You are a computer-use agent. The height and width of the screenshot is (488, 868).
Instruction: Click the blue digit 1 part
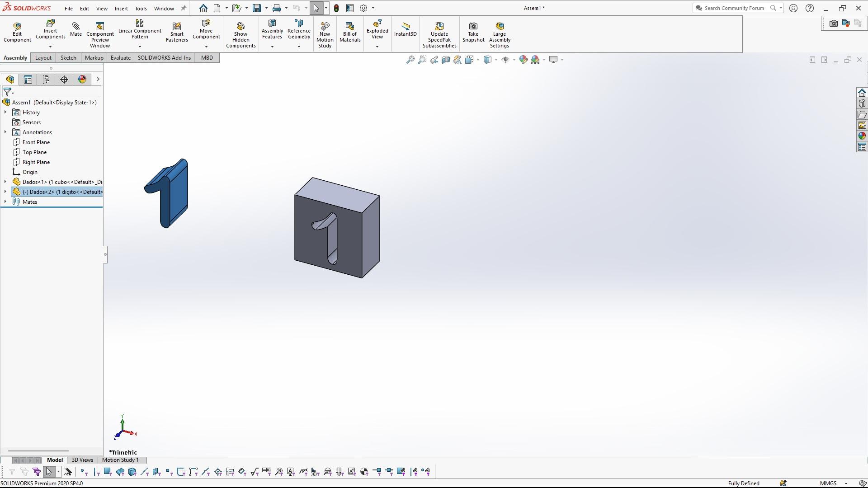[x=174, y=194]
